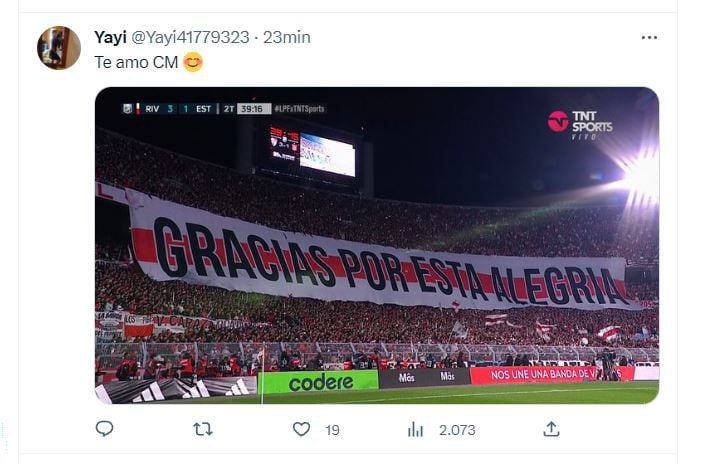Viewport: 704px width, 464px height.
Task: Open the three-dot more options menu
Action: [649, 38]
